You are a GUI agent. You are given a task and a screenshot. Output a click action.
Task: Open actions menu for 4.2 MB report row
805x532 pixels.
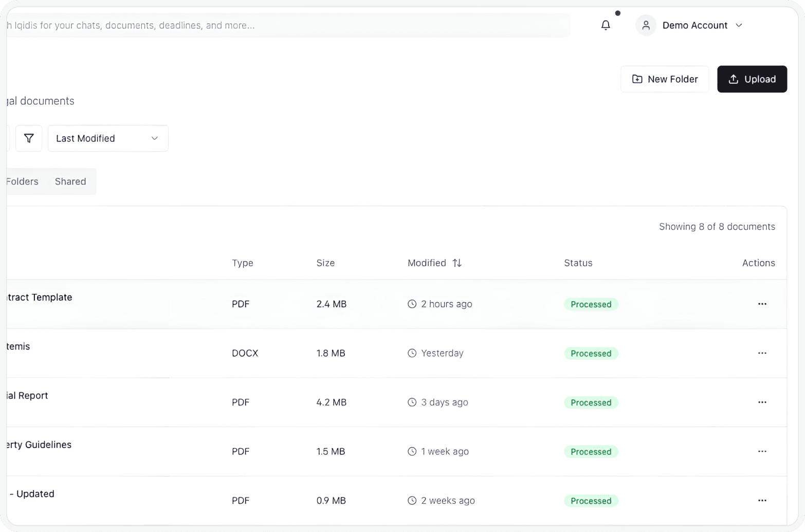point(762,402)
